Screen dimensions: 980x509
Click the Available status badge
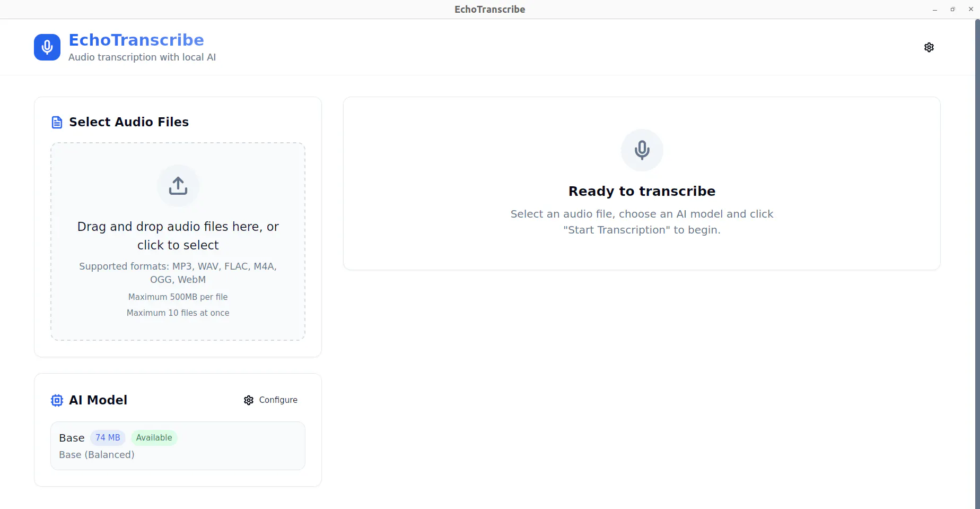point(154,438)
